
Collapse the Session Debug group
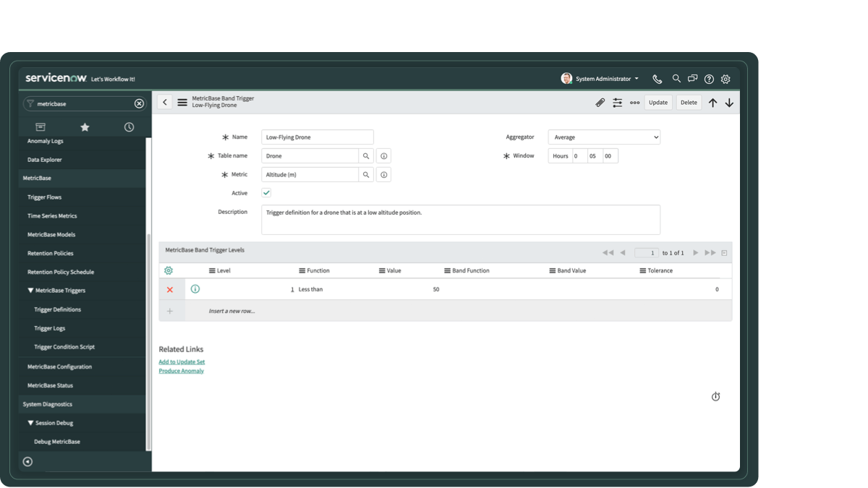point(30,423)
